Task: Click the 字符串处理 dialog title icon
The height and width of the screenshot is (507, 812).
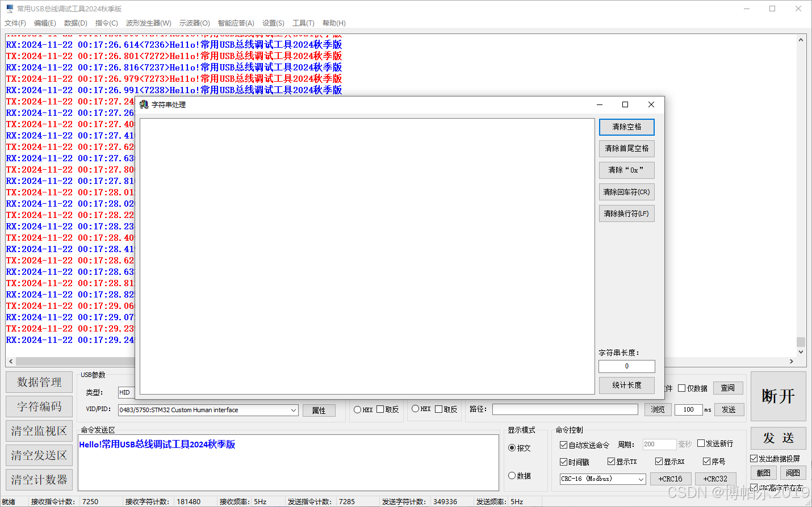Action: [x=144, y=104]
